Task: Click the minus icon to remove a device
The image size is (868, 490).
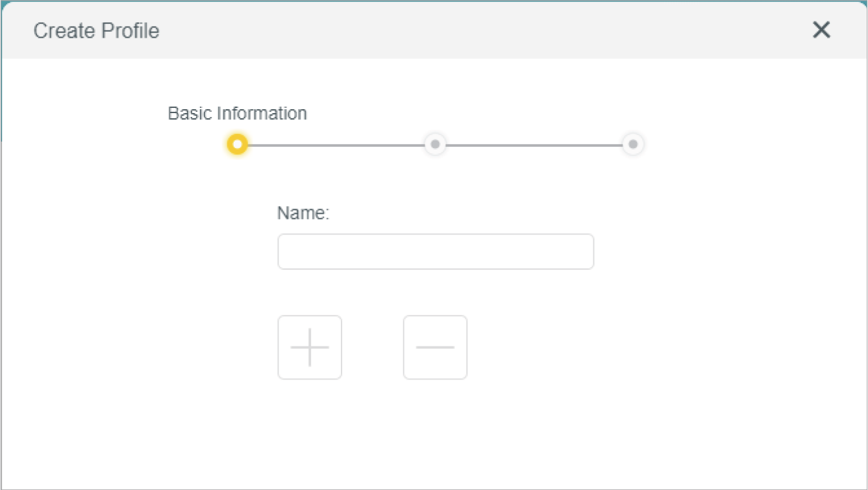Action: (x=435, y=348)
